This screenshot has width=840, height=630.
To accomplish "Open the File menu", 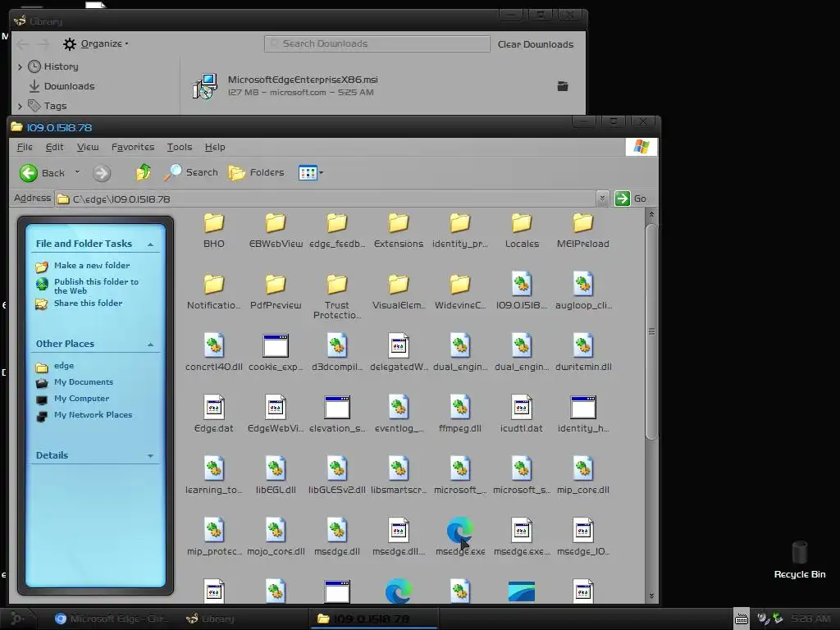I will click(25, 147).
